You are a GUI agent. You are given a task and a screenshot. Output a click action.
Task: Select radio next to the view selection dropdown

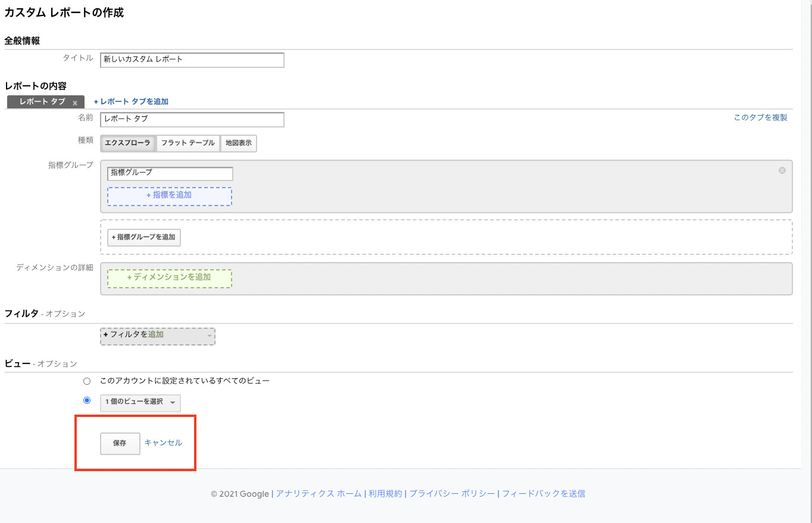87,400
